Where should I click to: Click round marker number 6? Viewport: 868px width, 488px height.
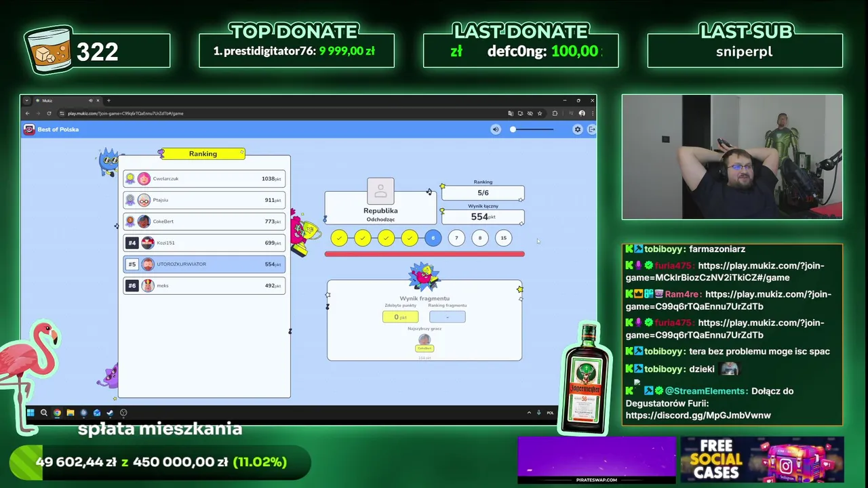(x=433, y=238)
